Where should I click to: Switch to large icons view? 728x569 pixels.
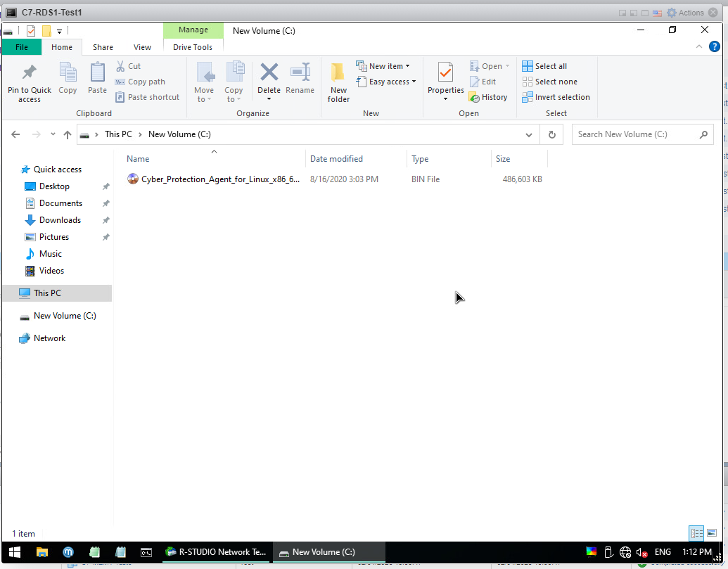tap(712, 533)
